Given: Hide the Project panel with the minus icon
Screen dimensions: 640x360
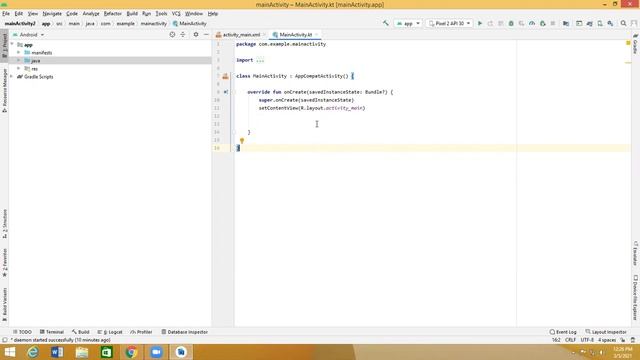Looking at the screenshot, I should tap(206, 35).
